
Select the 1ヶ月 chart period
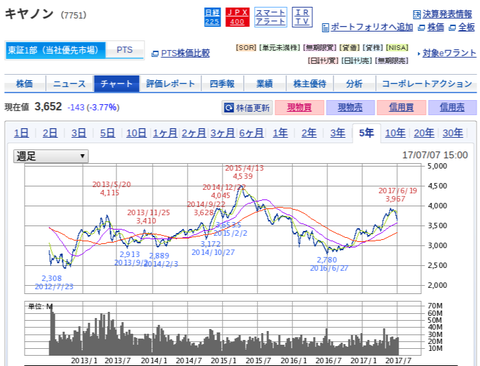pos(165,133)
